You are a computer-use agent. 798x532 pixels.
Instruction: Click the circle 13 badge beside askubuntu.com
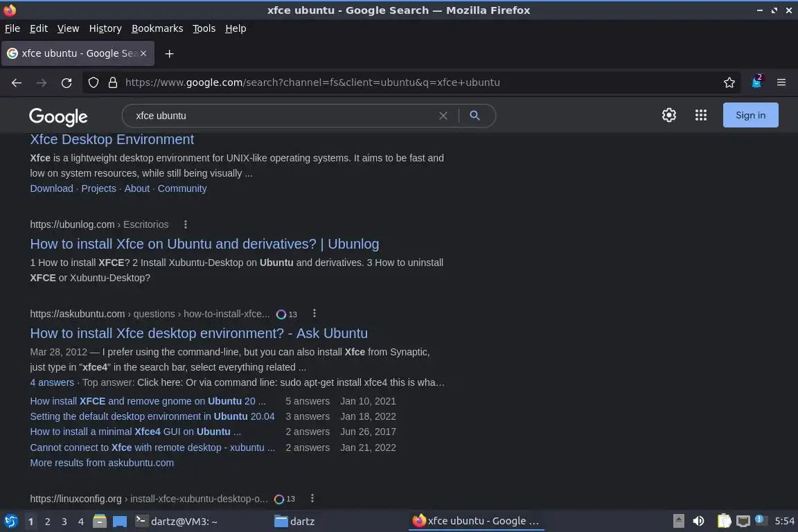tap(287, 314)
